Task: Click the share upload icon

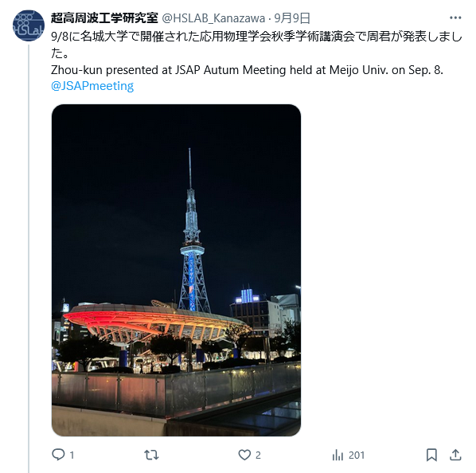Action: (x=455, y=455)
